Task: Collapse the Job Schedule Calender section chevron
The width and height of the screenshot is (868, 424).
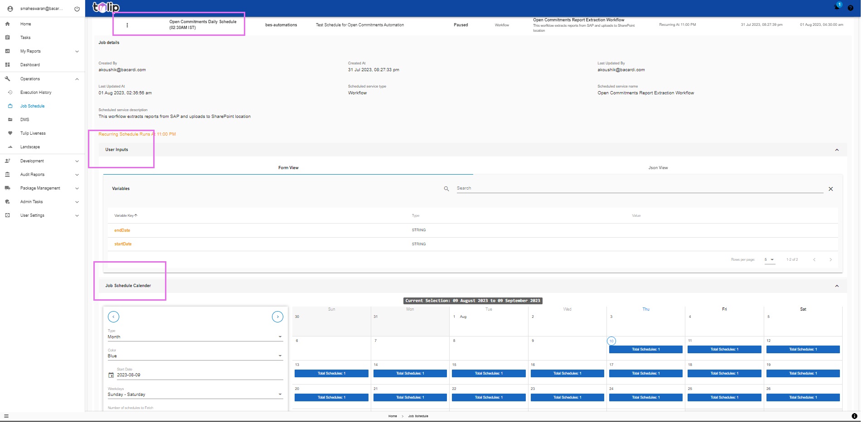Action: 837,286
